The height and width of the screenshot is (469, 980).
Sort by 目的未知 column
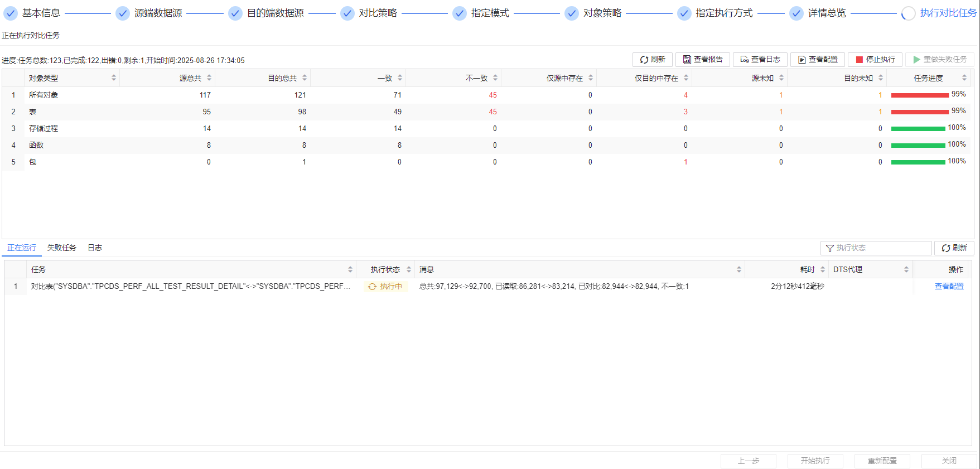881,78
